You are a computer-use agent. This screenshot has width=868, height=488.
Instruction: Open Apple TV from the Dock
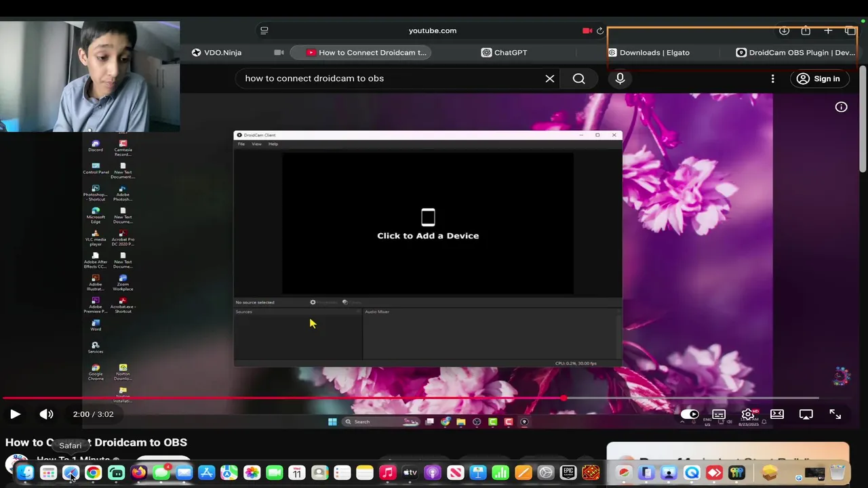[x=410, y=472]
